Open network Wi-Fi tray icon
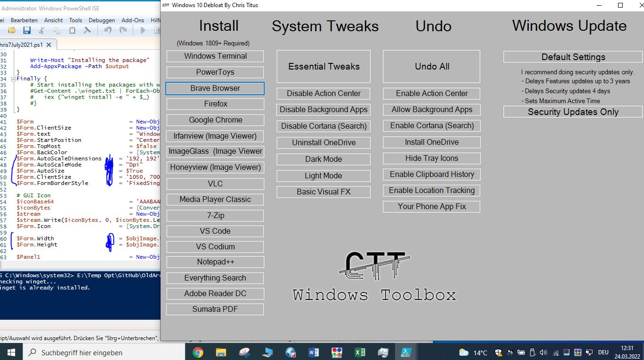 555,352
